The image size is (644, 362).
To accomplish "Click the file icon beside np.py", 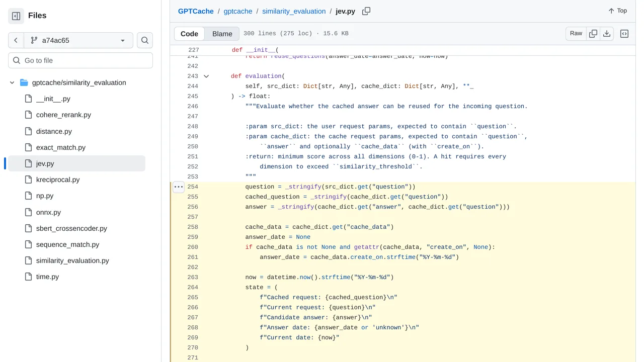I will click(x=29, y=196).
